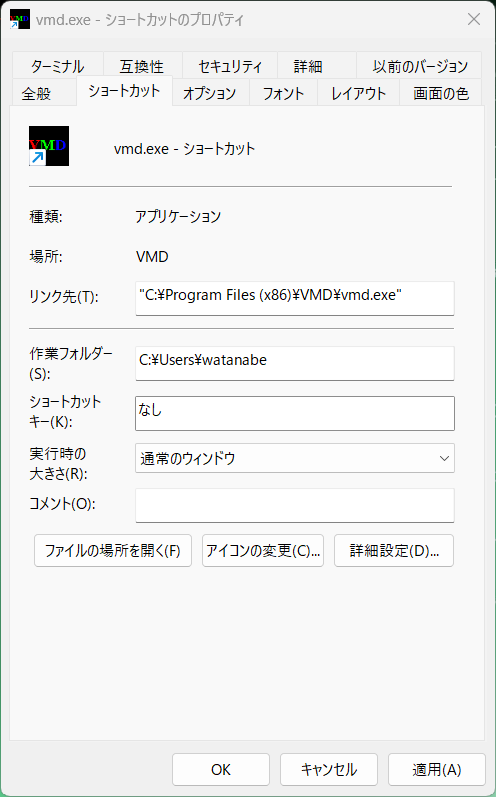The image size is (496, 797).
Task: Click the キャンセル button
Action: coord(329,770)
